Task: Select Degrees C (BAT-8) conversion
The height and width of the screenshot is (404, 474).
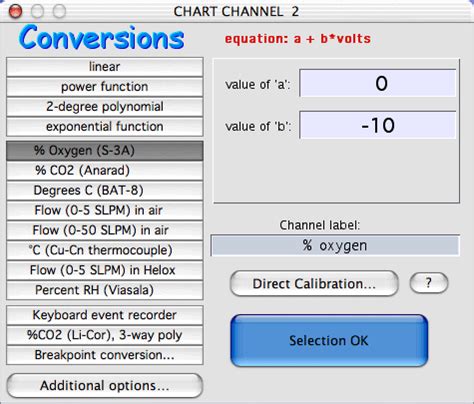Action: pos(104,191)
